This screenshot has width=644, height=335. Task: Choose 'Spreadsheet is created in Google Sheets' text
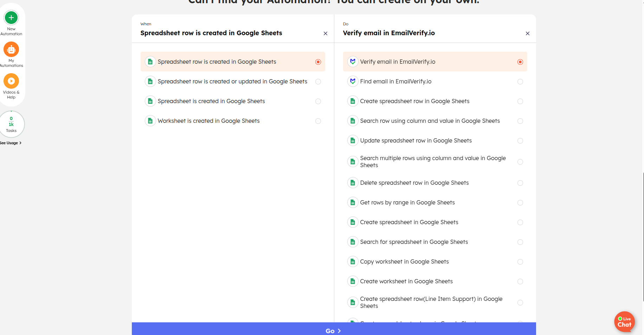211,101
